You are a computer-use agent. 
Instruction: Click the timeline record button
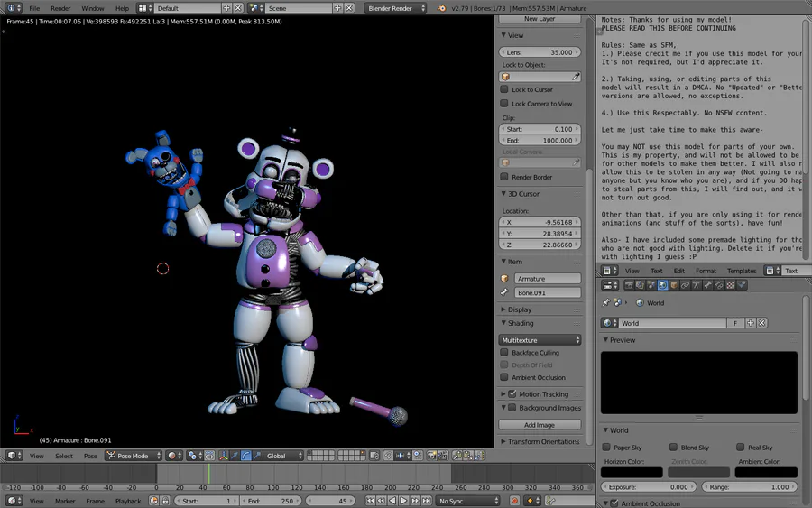tap(514, 501)
